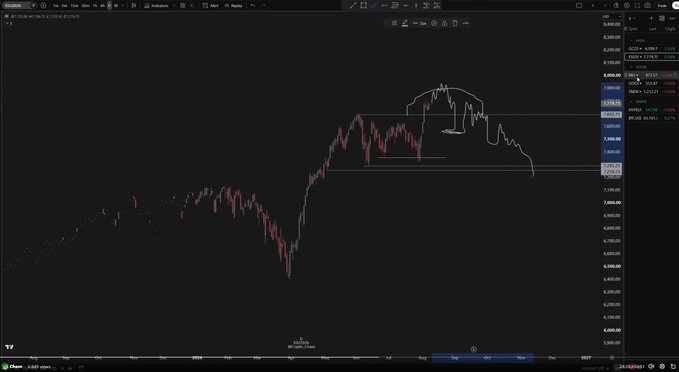The width and height of the screenshot is (679, 372).
Task: Open chart settings gear in top bar
Action: point(627,6)
